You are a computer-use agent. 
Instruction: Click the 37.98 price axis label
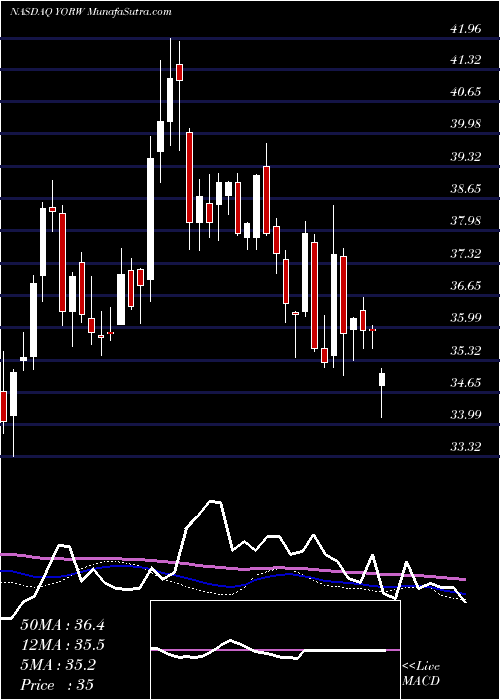(466, 221)
